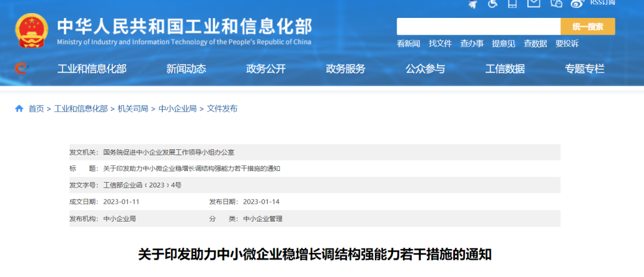Viewport: 644px width, 277px height.
Task: Go to 工信数据 navigation item
Action: (x=505, y=69)
